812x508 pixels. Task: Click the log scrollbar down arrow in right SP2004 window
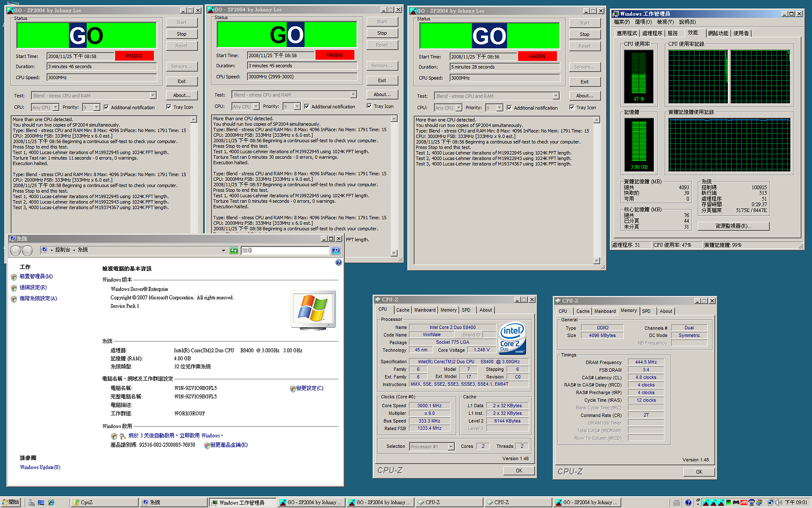pyautogui.click(x=596, y=261)
